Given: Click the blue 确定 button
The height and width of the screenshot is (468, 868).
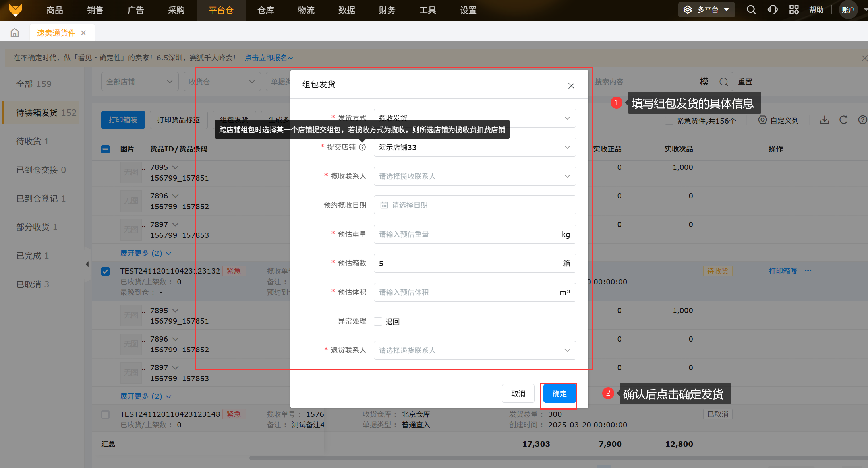Looking at the screenshot, I should 559,394.
